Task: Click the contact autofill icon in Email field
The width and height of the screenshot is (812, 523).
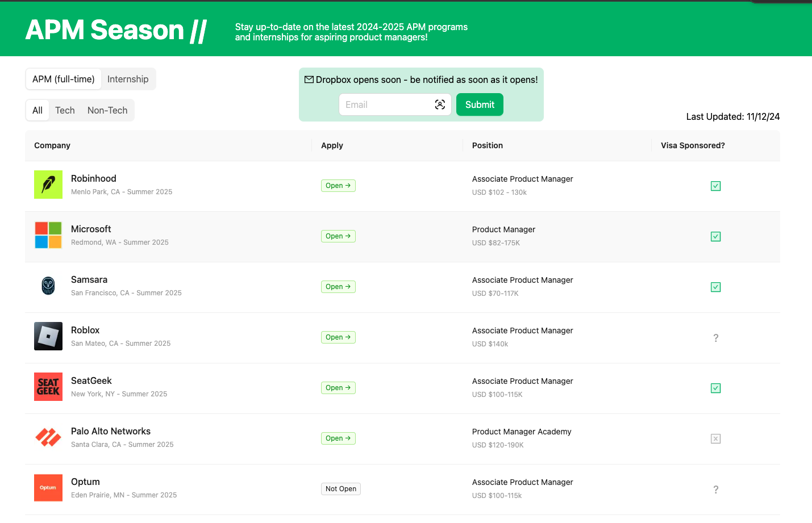Action: tap(440, 104)
